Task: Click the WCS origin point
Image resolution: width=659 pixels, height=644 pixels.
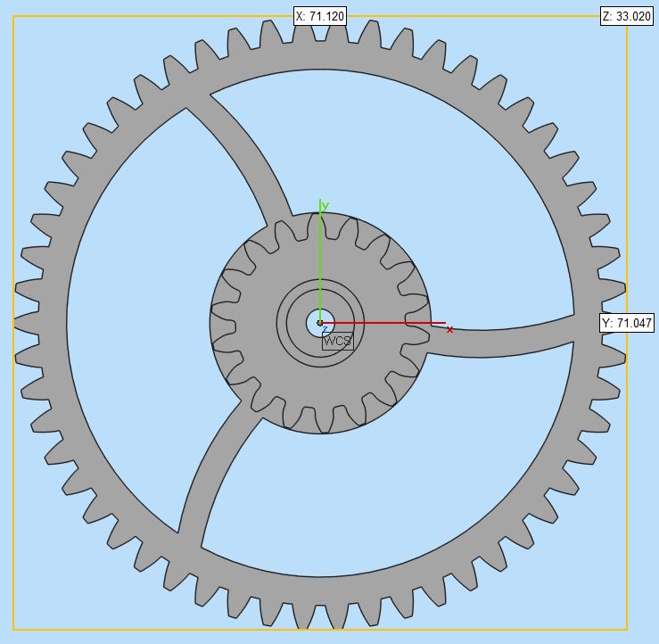Action: [320, 323]
